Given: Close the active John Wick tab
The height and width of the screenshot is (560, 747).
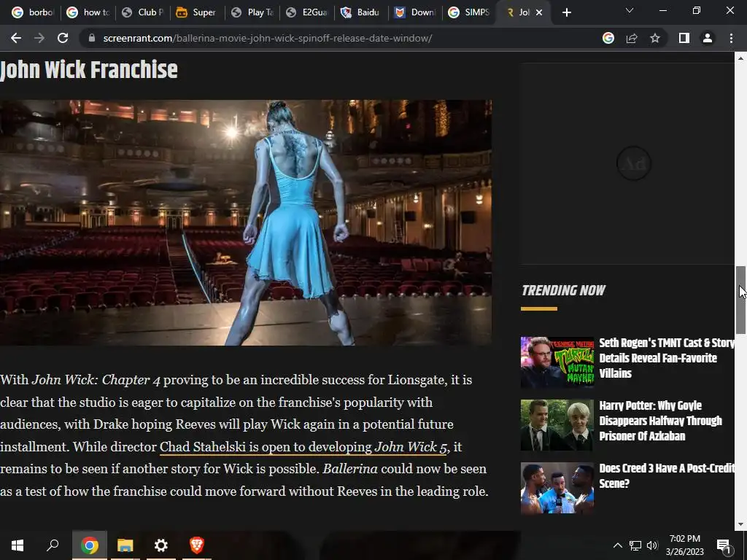Looking at the screenshot, I should click(x=539, y=12).
